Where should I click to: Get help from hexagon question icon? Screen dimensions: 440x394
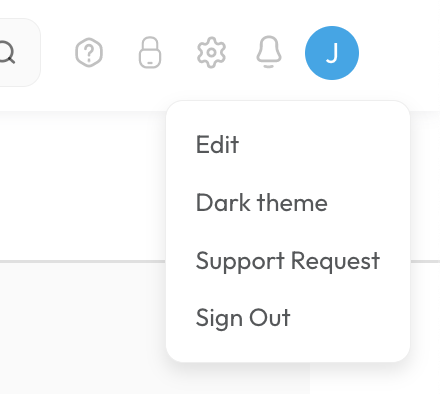(89, 53)
